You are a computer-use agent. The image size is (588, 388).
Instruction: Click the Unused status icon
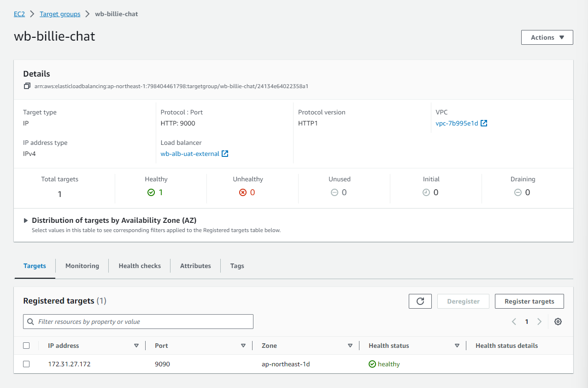pyautogui.click(x=335, y=192)
